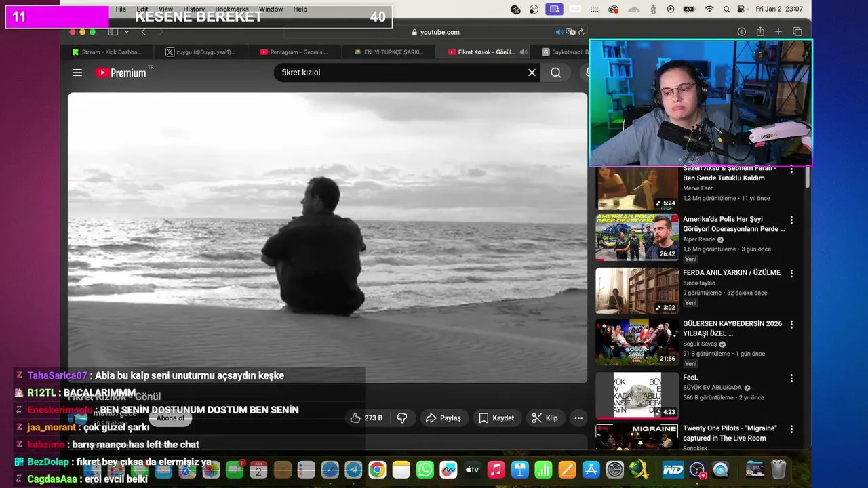Open Telegram from the Dock
Viewport: 868px width, 488px height.
[353, 470]
